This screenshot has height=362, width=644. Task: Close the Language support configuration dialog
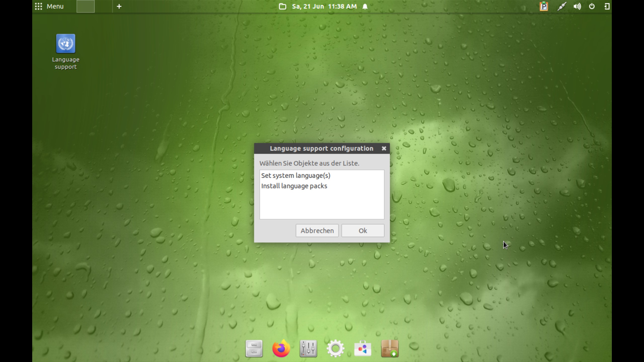[384, 149]
